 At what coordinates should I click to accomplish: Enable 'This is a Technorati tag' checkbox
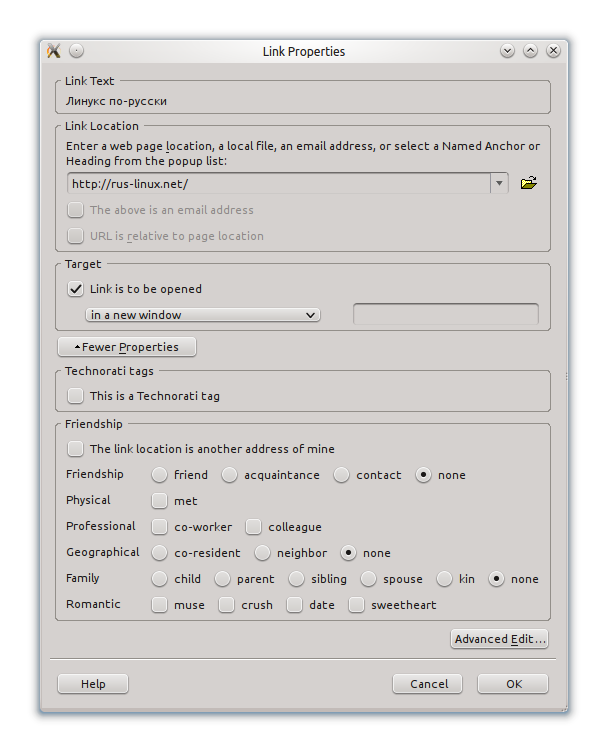tap(76, 396)
